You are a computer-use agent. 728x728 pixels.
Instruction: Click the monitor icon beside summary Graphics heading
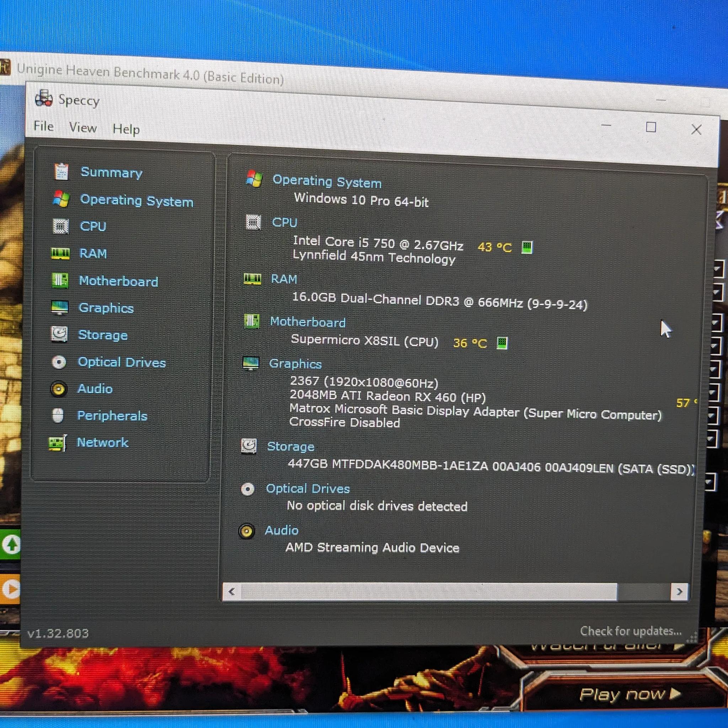tap(251, 363)
